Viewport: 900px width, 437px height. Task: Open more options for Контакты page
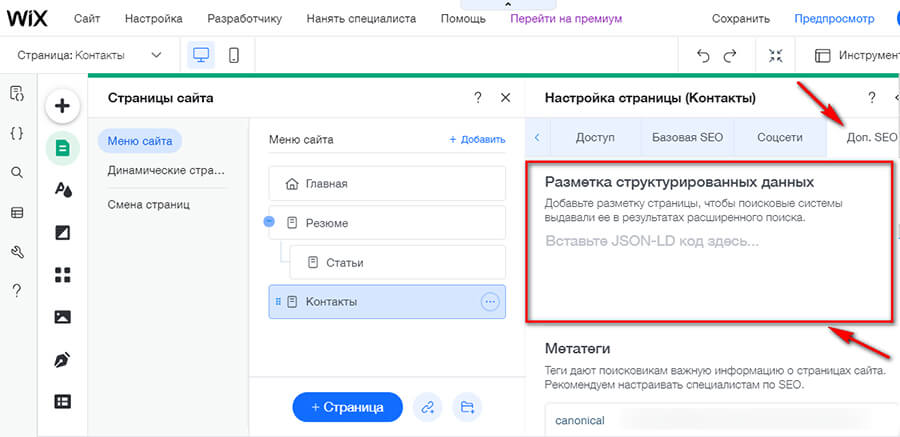tap(490, 302)
